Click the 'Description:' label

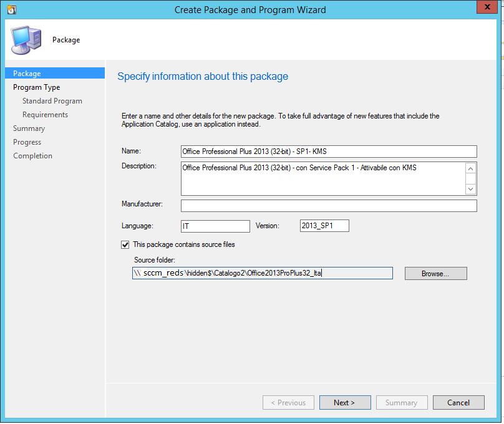point(139,166)
